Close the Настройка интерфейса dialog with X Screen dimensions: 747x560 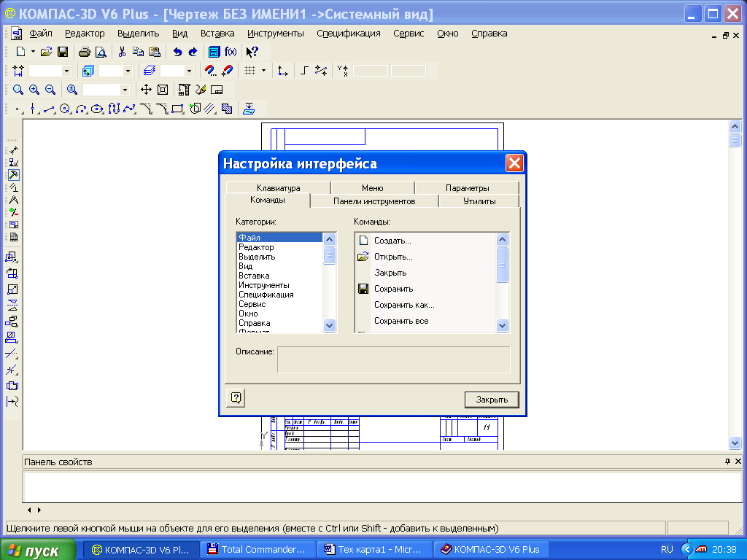click(514, 163)
